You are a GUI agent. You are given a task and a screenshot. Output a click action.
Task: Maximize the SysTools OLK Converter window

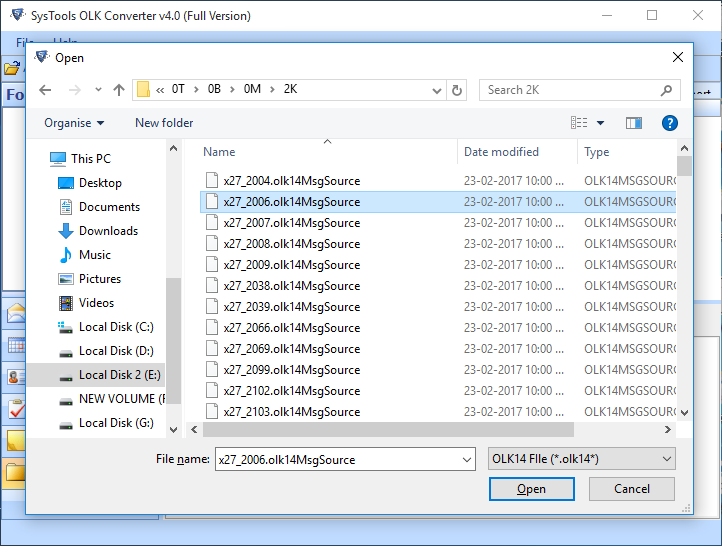pos(652,16)
